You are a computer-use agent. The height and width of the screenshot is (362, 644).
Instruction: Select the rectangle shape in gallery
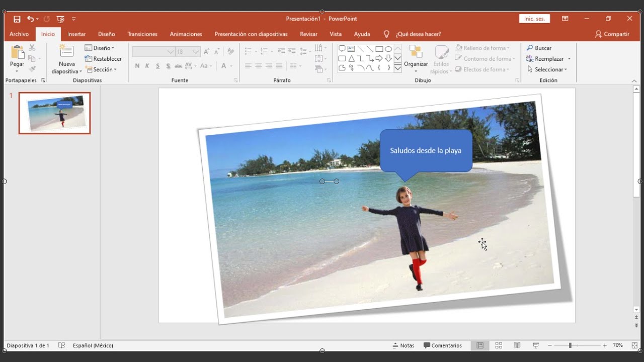coord(379,49)
